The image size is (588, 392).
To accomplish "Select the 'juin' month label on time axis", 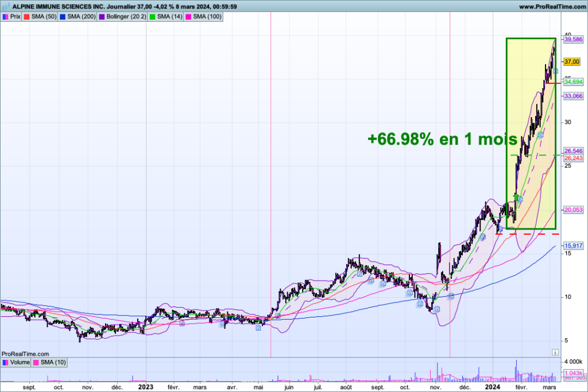I will 288,387.
